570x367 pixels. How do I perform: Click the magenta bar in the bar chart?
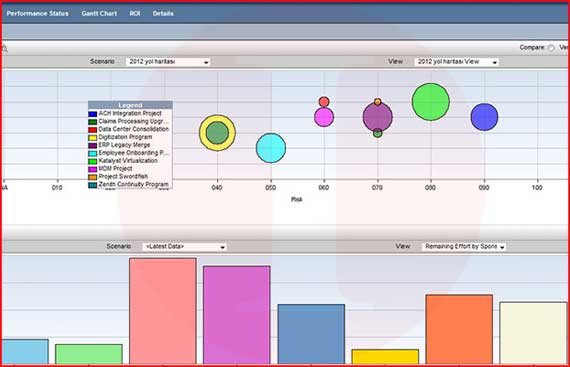pyautogui.click(x=237, y=315)
